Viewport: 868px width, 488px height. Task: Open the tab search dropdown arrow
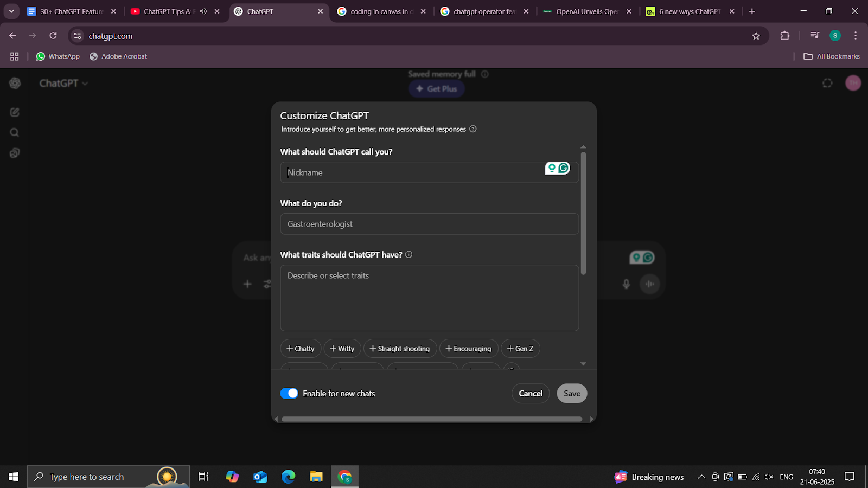click(x=11, y=11)
